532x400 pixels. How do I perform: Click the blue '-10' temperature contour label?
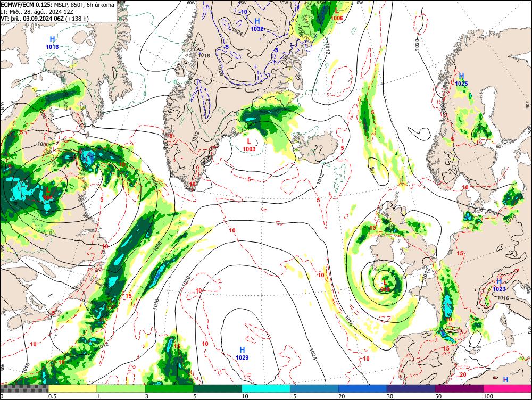(x=243, y=12)
